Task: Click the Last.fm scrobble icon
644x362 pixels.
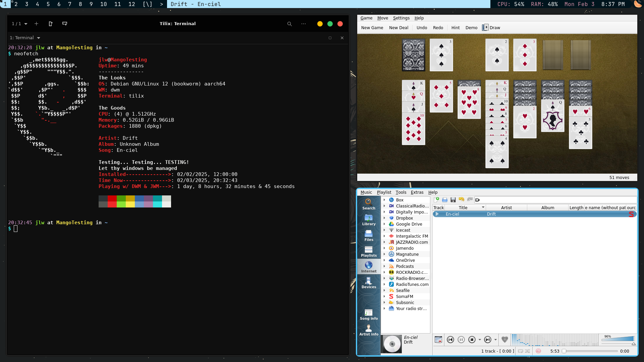Action: pos(538,351)
